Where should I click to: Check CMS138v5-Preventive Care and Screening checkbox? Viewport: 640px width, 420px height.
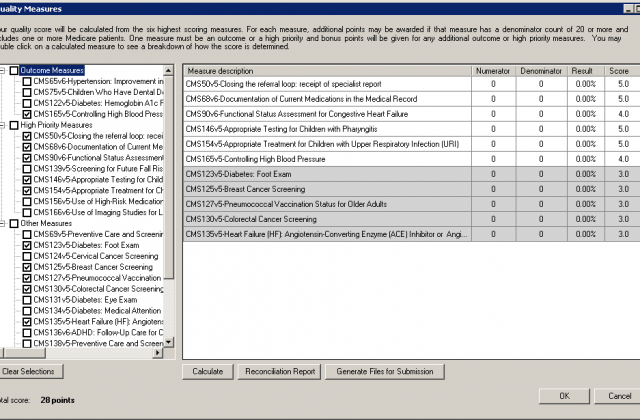27,344
